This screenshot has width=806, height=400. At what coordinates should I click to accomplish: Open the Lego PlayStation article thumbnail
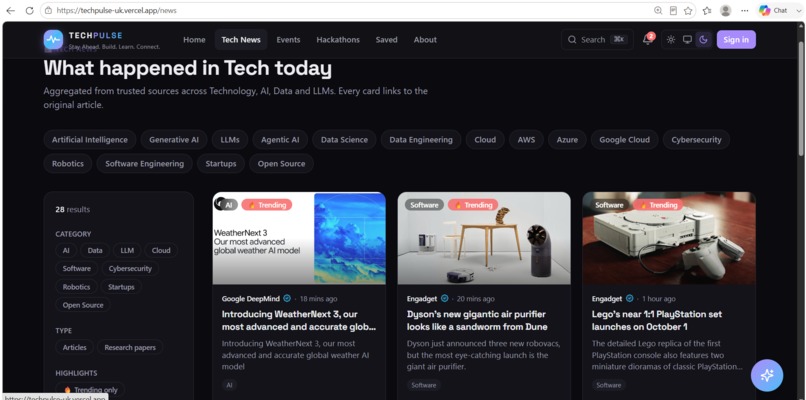tap(669, 238)
